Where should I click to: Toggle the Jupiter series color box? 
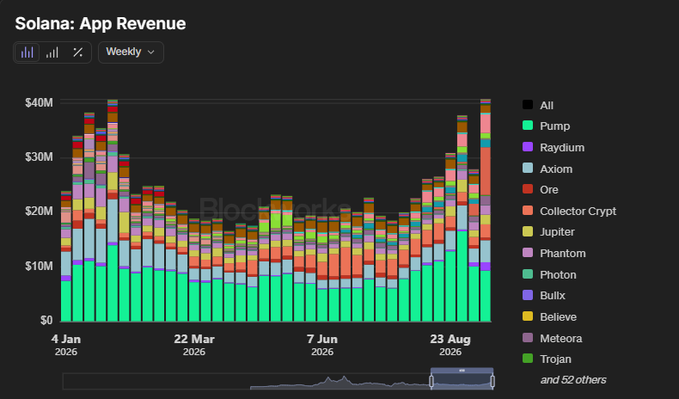tap(527, 231)
